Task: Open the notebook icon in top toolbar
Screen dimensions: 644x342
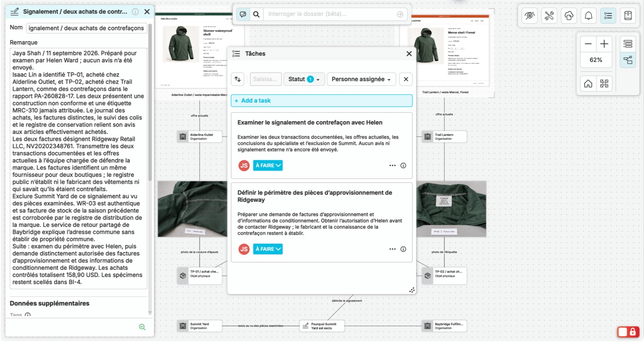Action: [x=628, y=16]
